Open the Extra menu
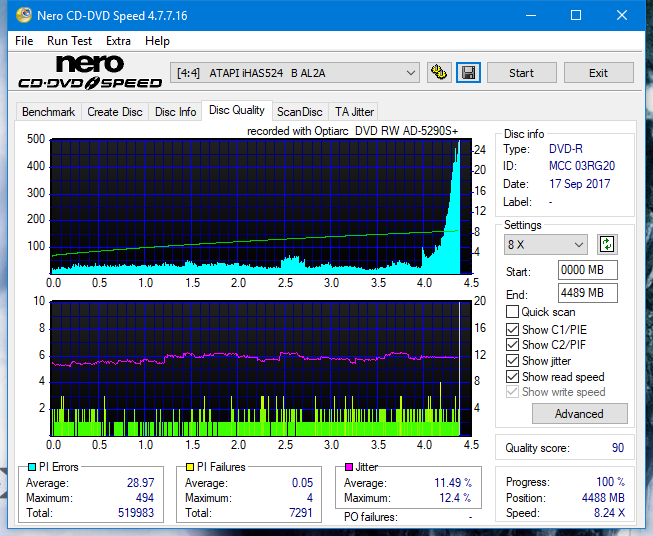This screenshot has width=653, height=536. click(x=118, y=41)
